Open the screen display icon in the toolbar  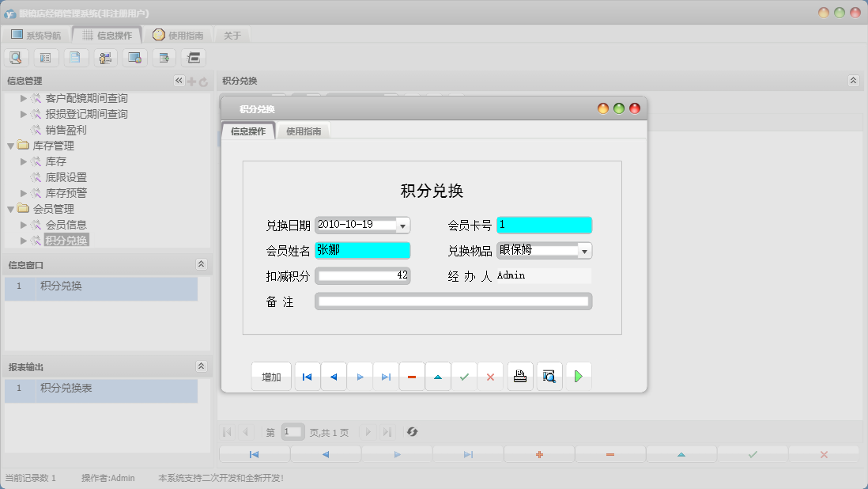[x=134, y=57]
